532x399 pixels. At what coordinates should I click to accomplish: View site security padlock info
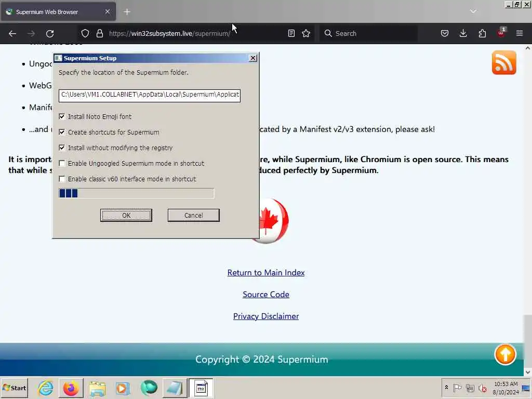pos(99,34)
